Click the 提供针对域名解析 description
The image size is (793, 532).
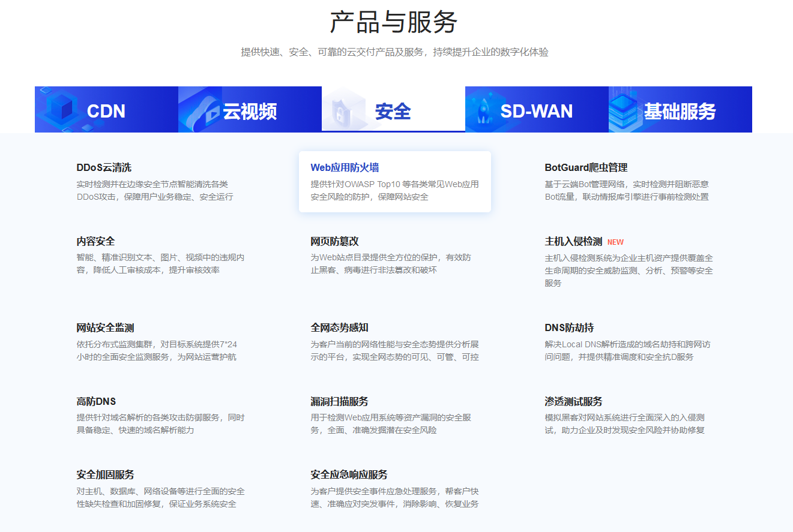tap(160, 424)
